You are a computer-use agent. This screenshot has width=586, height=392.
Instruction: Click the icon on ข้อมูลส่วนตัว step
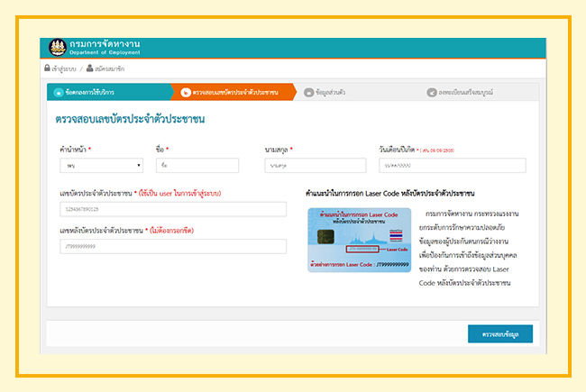tap(309, 92)
